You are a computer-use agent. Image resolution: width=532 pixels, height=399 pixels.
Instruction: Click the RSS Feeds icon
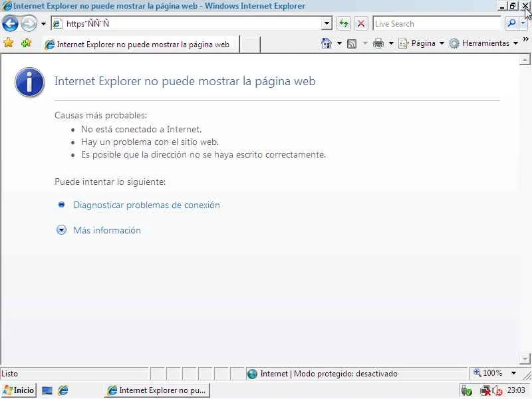click(x=352, y=44)
